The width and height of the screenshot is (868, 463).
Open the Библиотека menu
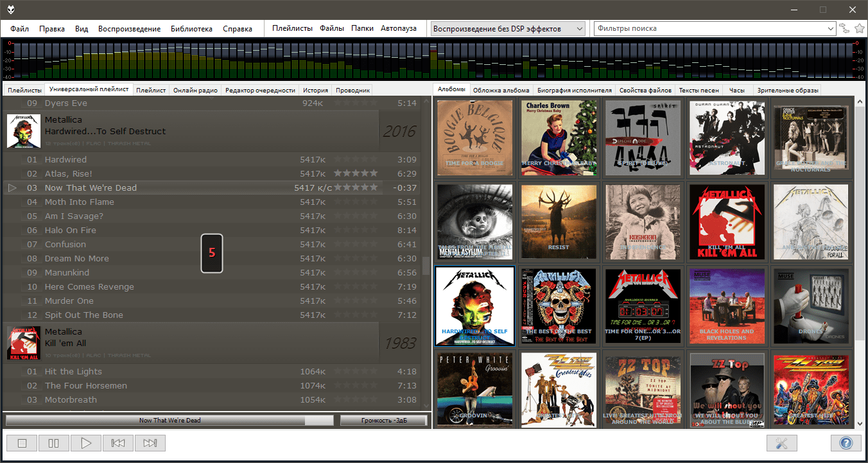(x=191, y=29)
